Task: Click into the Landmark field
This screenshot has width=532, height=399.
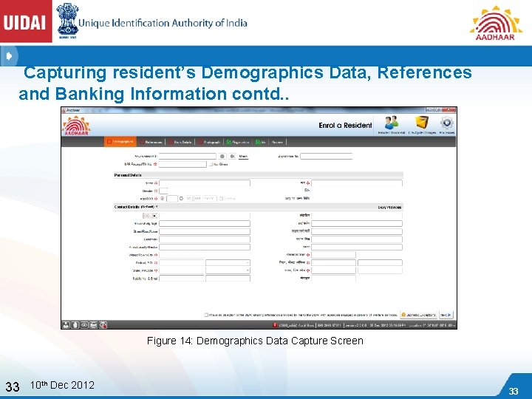Action: 205,239
